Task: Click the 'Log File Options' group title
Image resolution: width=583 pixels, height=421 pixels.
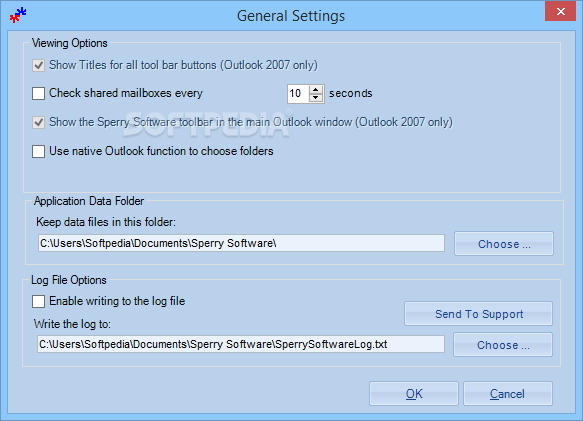Action: 69,280
